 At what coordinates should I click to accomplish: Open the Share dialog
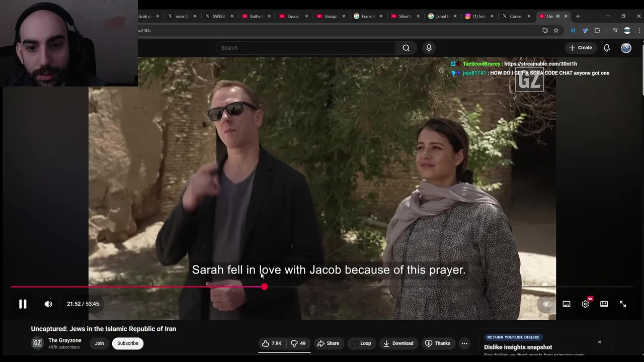328,343
